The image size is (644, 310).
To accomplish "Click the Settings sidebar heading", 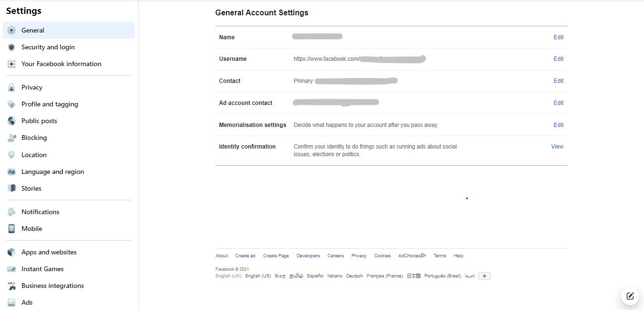I will click(x=23, y=11).
